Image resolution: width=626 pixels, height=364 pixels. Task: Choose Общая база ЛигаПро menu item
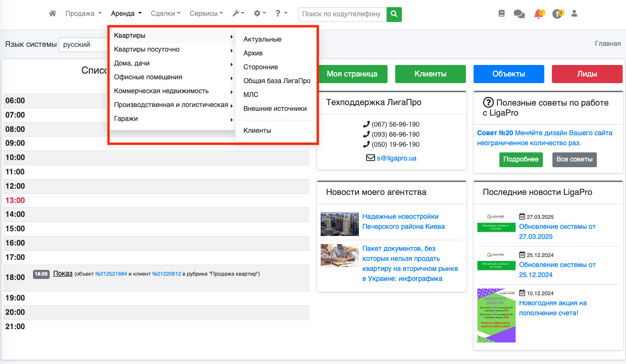[277, 81]
